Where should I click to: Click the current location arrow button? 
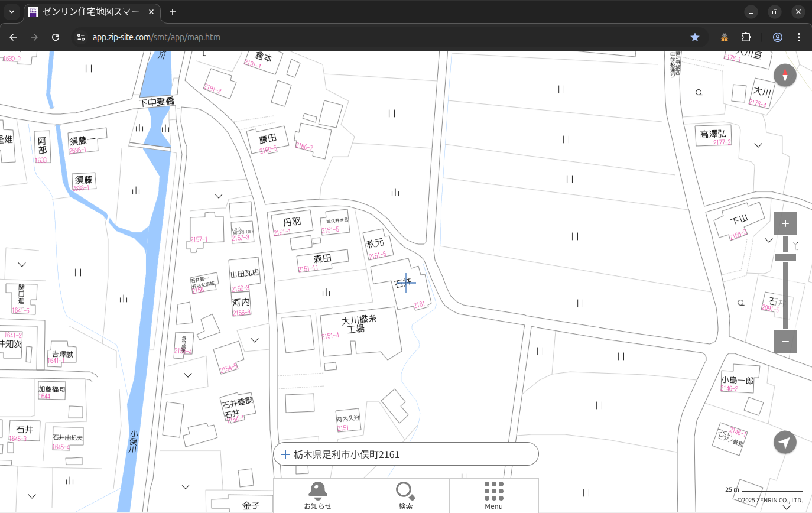(x=785, y=442)
